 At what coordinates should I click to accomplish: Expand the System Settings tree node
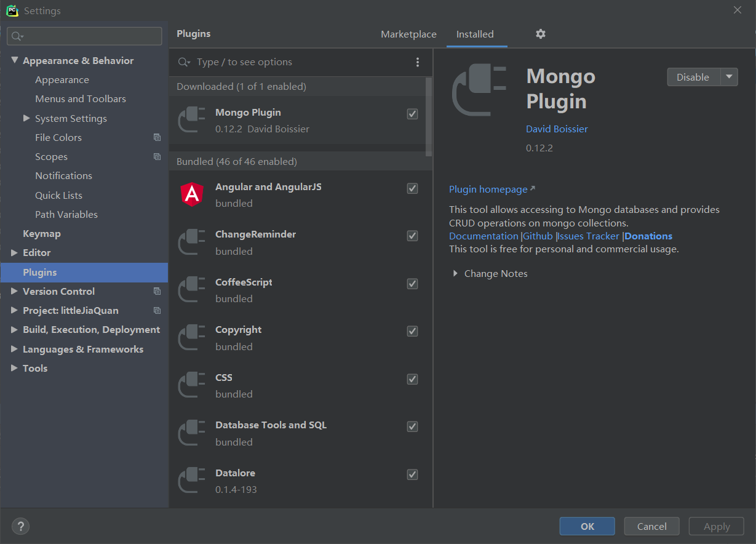point(26,118)
